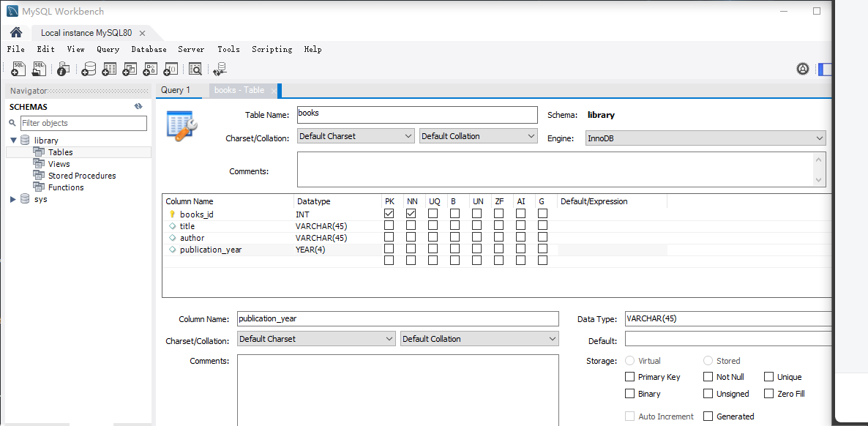Image resolution: width=868 pixels, height=426 pixels.
Task: Reconnect to DBMS toolbar icon
Action: [x=220, y=69]
